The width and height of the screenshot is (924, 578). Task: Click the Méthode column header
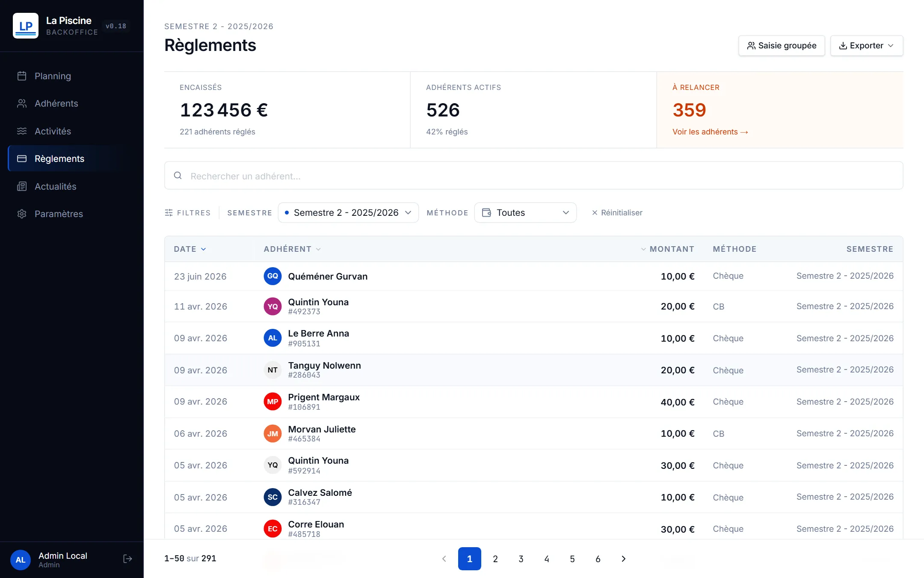click(734, 249)
